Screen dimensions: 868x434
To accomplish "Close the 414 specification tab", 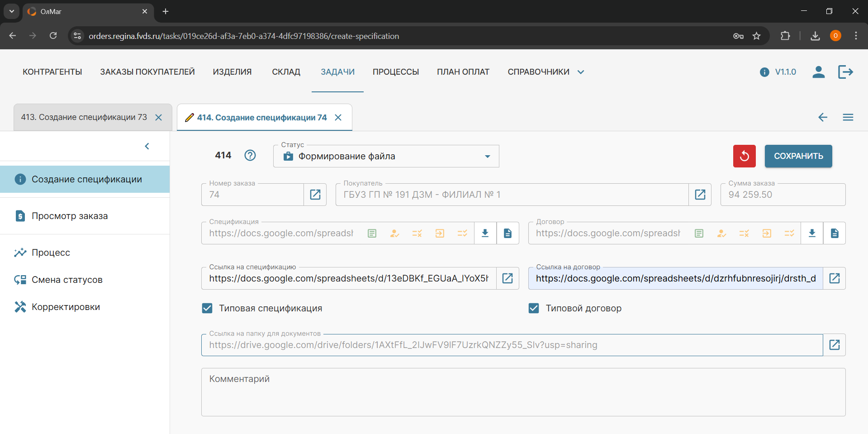I will pyautogui.click(x=338, y=118).
